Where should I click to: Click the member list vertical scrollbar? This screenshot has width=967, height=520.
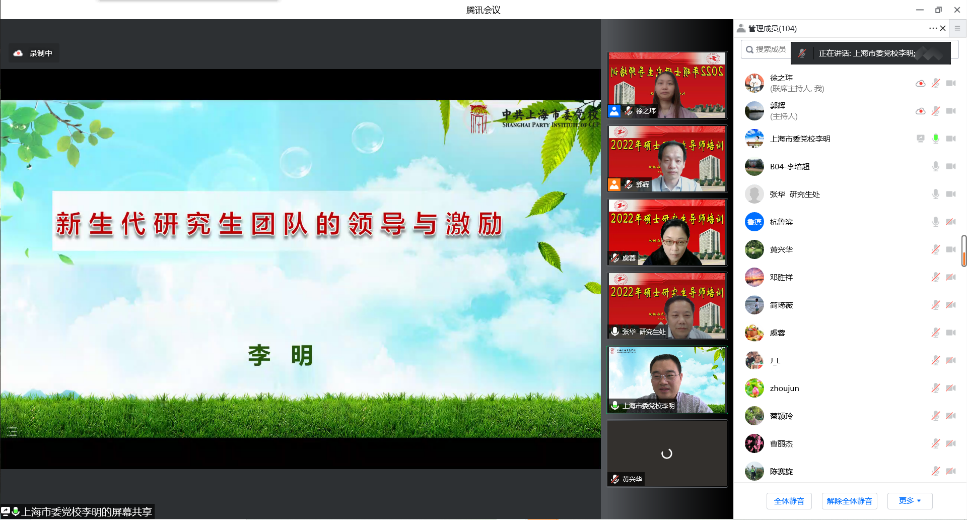click(x=963, y=249)
